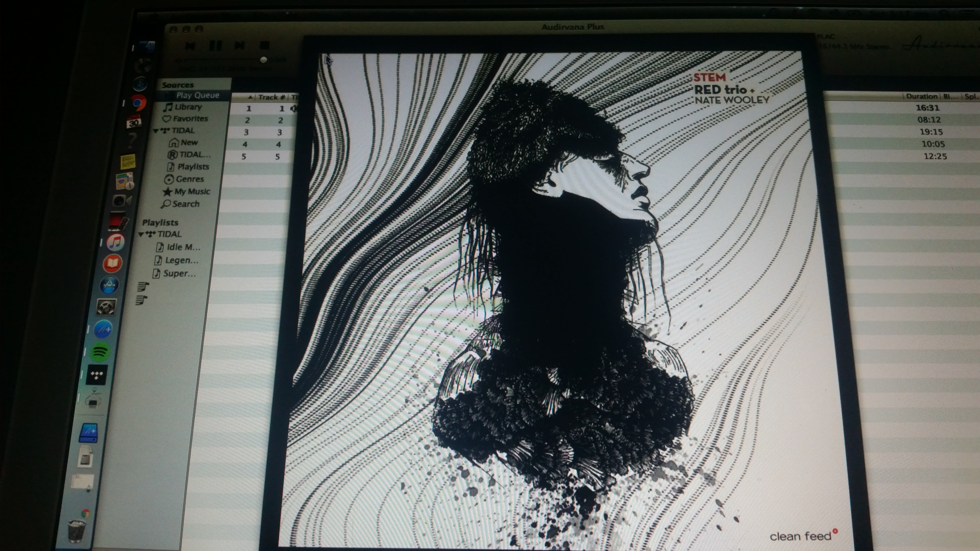Open Stickies from the Dock
This screenshot has width=980, height=551.
(129, 161)
